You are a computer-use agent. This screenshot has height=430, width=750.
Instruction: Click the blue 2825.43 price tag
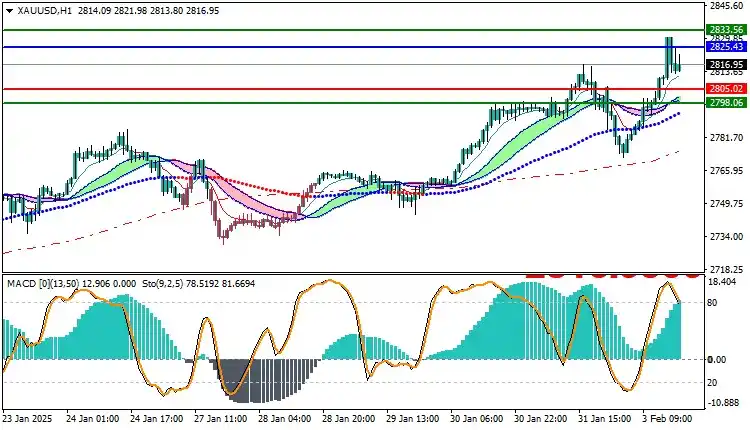[x=725, y=47]
